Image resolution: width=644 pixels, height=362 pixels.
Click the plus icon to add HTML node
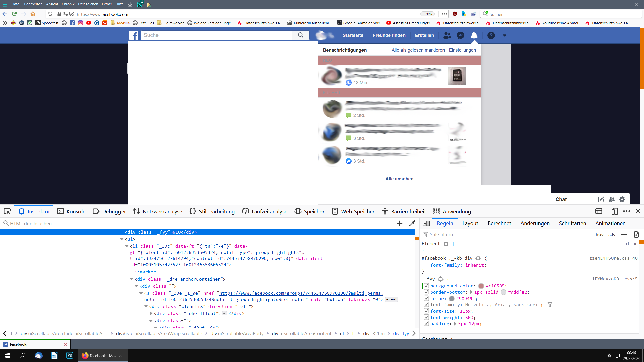tap(400, 223)
